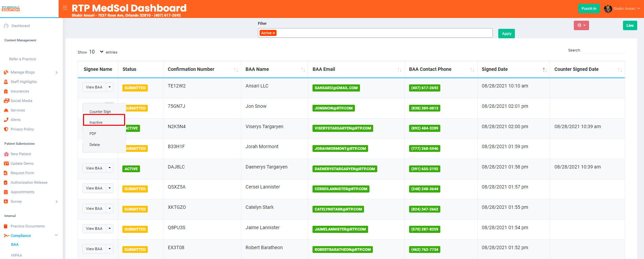Open user menu chevron beside Shakir Ansari
Screen dimensions: 644x259
pyautogui.click(x=639, y=8)
